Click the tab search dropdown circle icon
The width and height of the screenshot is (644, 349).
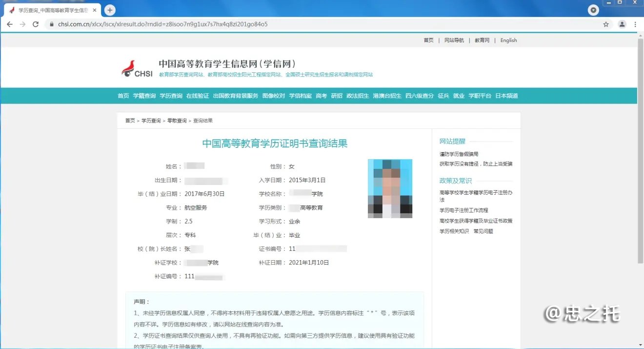[x=593, y=10]
